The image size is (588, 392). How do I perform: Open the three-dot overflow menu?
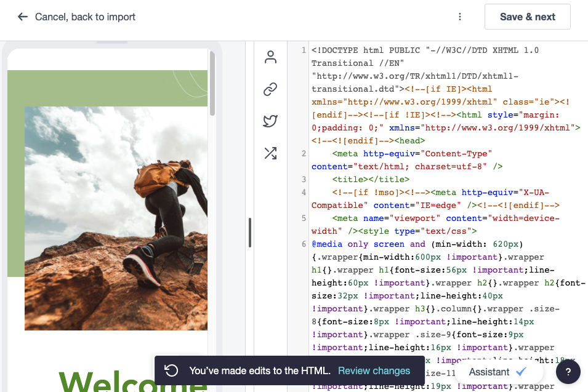tap(460, 17)
